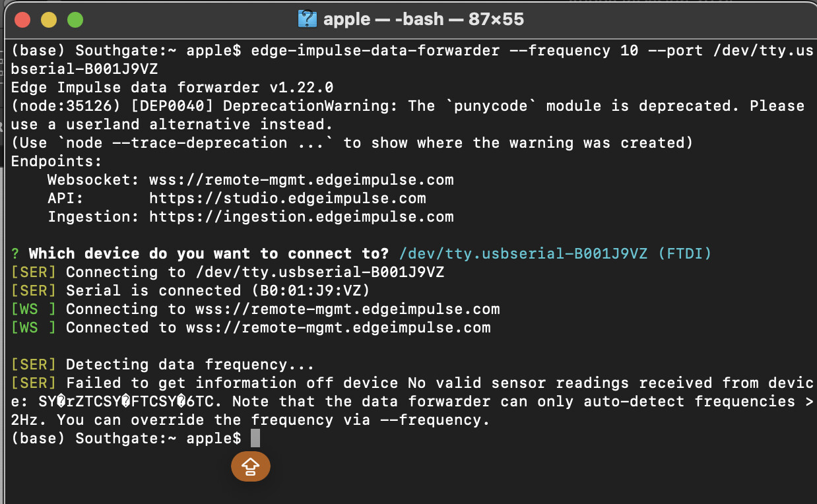
Task: Open the https://studio.edgeimpulse.com API link
Action: (287, 198)
